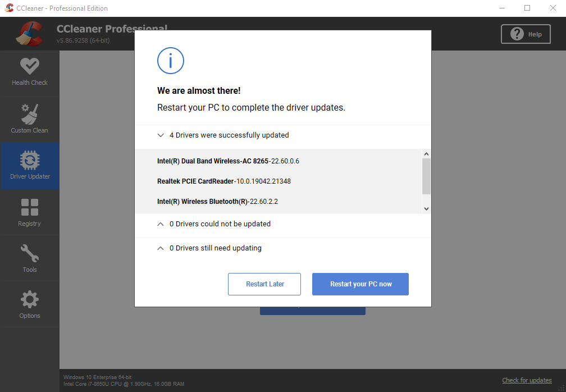The height and width of the screenshot is (392, 566).
Task: Click Intel Core i7-8650U CPU info text
Action: pyautogui.click(x=124, y=384)
